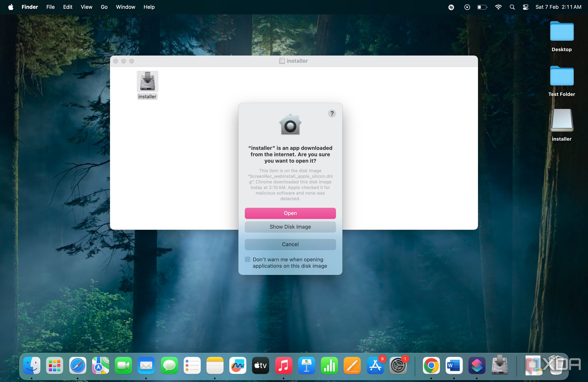This screenshot has height=382, width=588.
Task: Open Maps from the Dock
Action: pos(101,365)
